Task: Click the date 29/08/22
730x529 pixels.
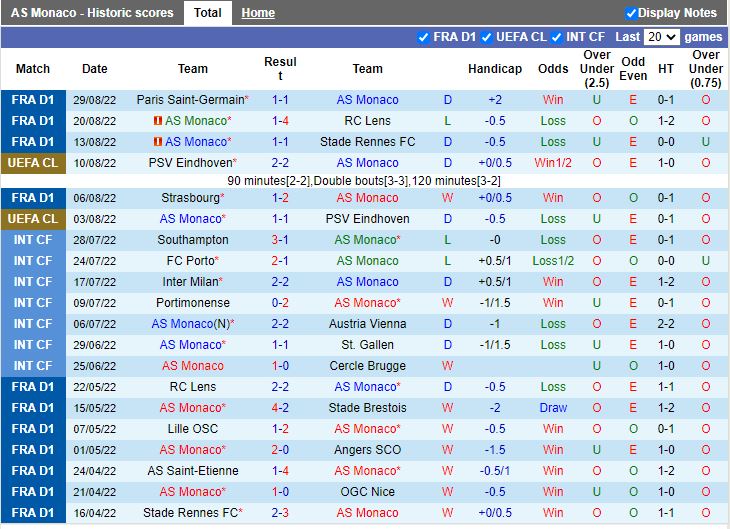Action: (x=95, y=100)
